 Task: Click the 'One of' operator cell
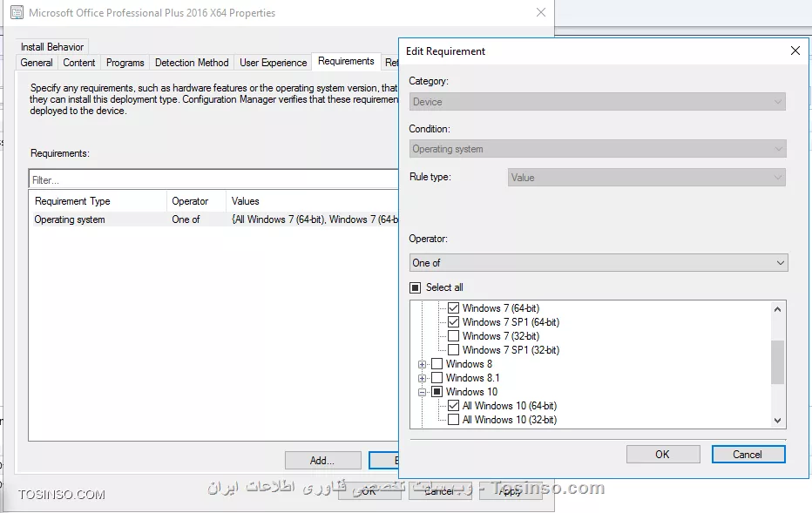click(x=186, y=219)
